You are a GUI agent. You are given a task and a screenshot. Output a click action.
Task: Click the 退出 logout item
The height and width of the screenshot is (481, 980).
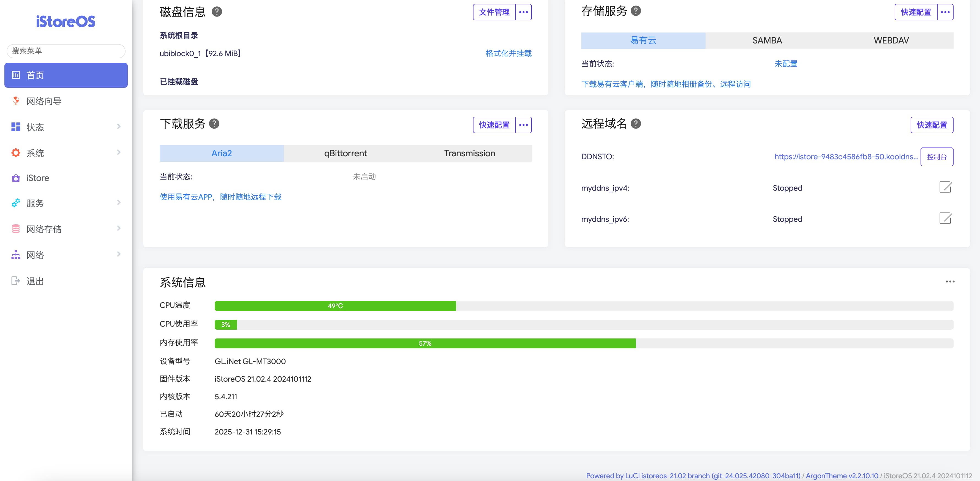pyautogui.click(x=35, y=281)
